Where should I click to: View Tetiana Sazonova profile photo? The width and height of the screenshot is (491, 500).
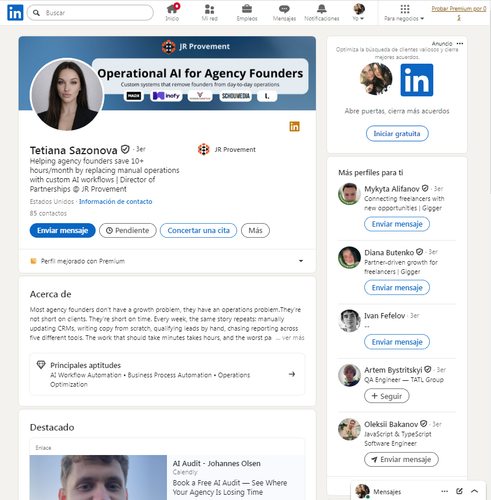pos(67,95)
